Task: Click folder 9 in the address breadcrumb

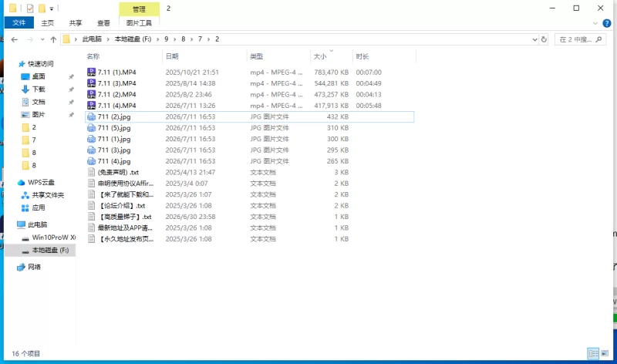Action: coord(167,39)
